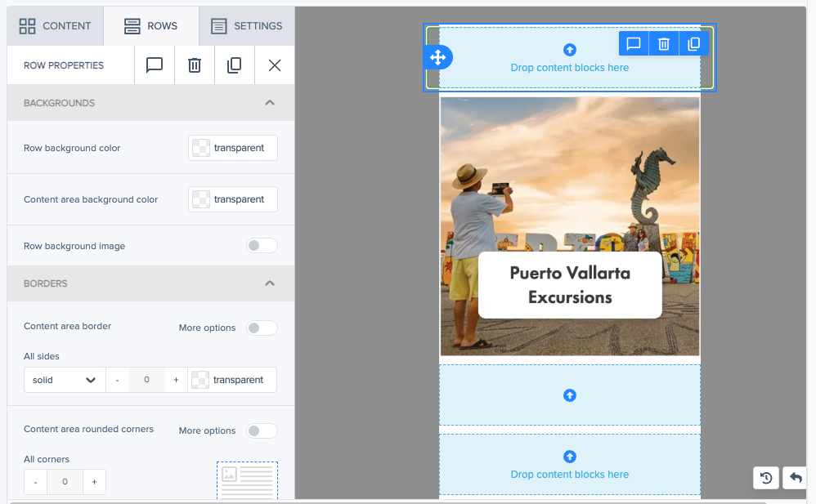Open the Rows tab

pos(151,26)
